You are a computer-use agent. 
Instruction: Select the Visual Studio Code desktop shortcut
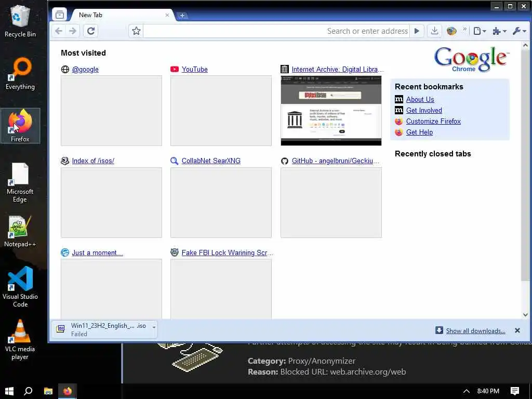[x=20, y=287]
